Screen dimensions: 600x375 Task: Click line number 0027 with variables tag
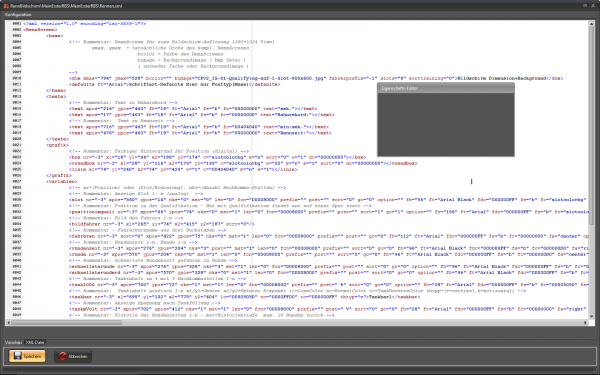[16, 181]
